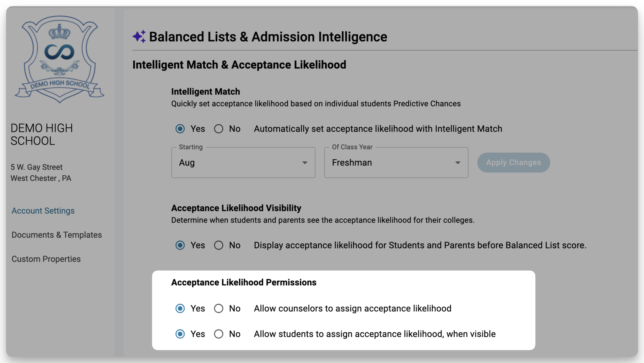Go to Documents & Templates
Image resolution: width=644 pixels, height=363 pixels.
57,235
